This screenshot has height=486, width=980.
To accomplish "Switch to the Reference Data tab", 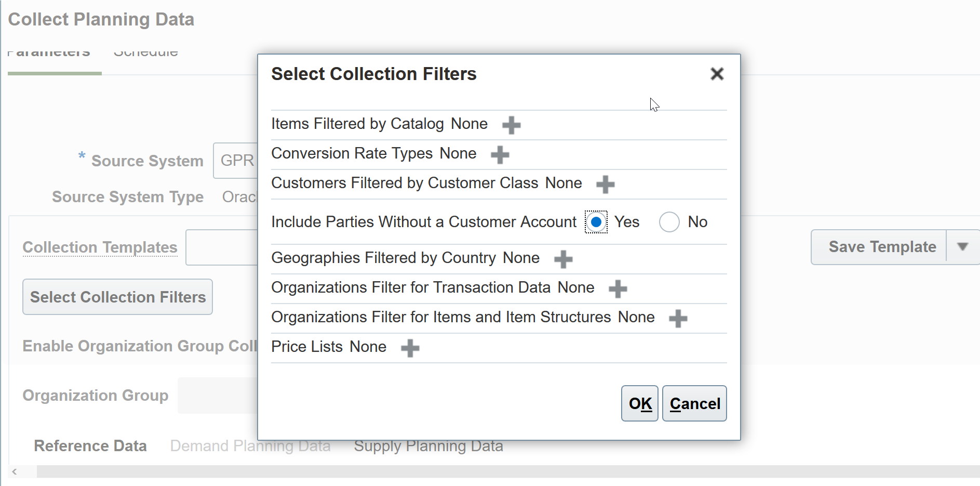I will 90,446.
